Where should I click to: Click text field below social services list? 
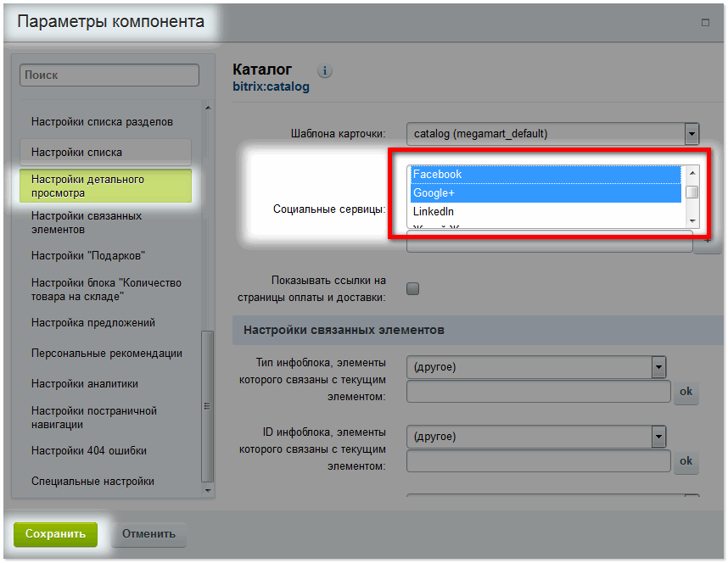[550, 242]
